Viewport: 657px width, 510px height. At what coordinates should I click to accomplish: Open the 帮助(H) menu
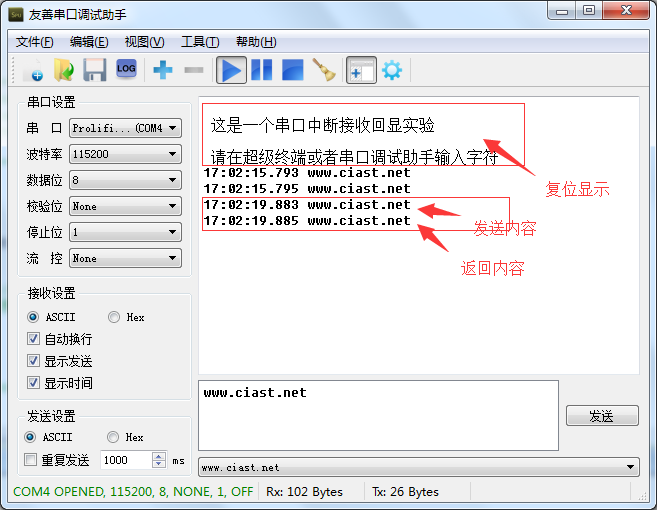[x=256, y=42]
